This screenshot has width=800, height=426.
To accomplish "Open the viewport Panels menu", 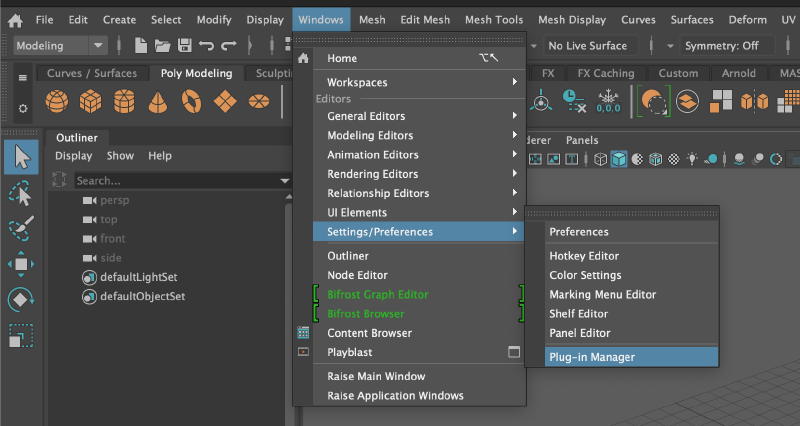I will point(582,140).
